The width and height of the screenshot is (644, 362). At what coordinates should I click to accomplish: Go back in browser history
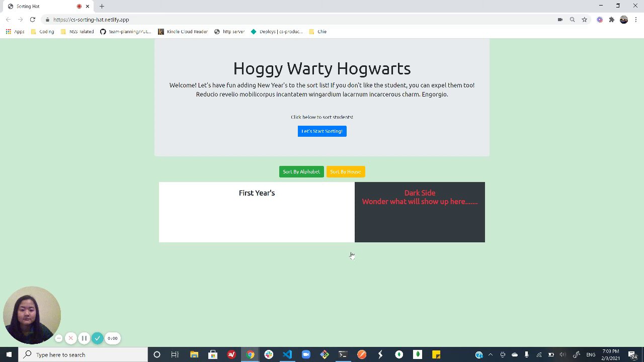pyautogui.click(x=8, y=20)
